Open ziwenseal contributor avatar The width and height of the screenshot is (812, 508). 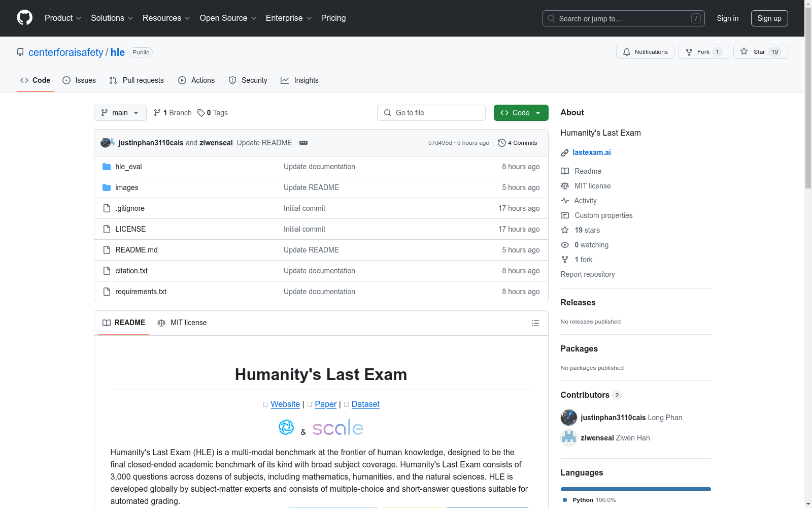(x=569, y=438)
